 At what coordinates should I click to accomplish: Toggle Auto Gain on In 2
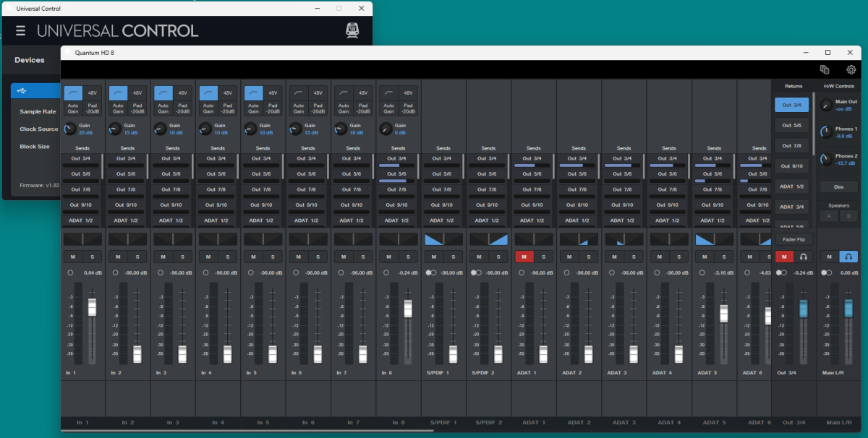point(118,108)
